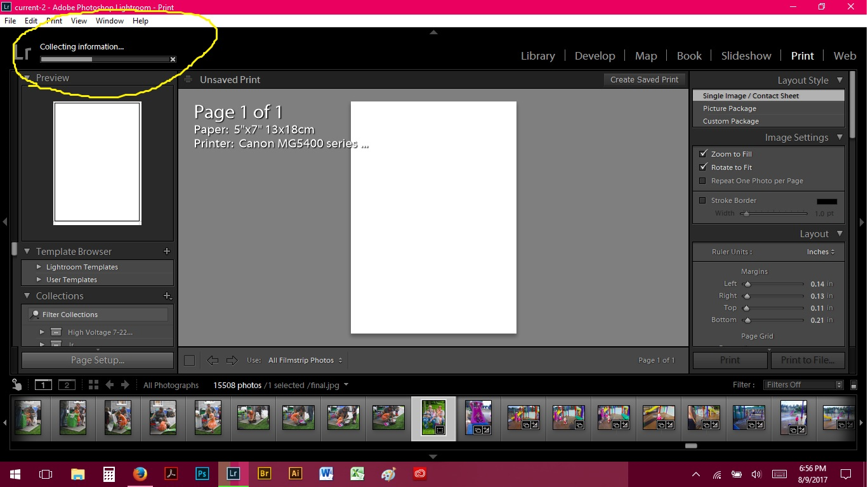868x487 pixels.
Task: Select the Painter spray-can tool
Action: click(16, 383)
